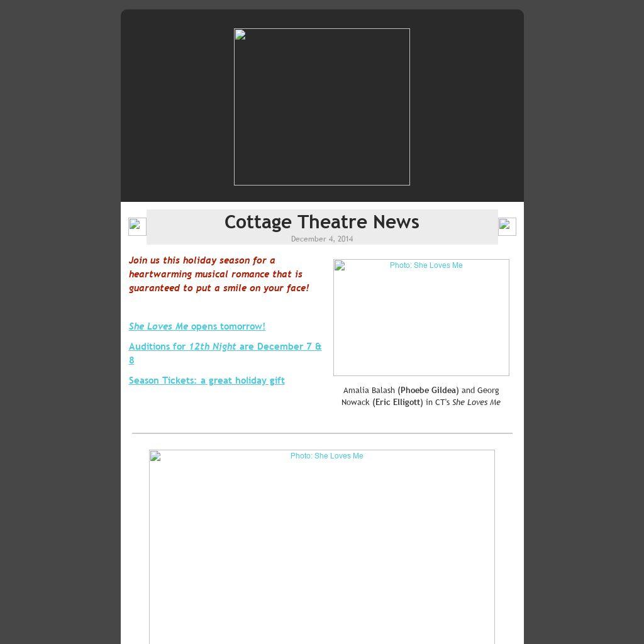This screenshot has width=644, height=644.
Task: Click the 'Join us this holiday season' line
Action: click(x=201, y=260)
